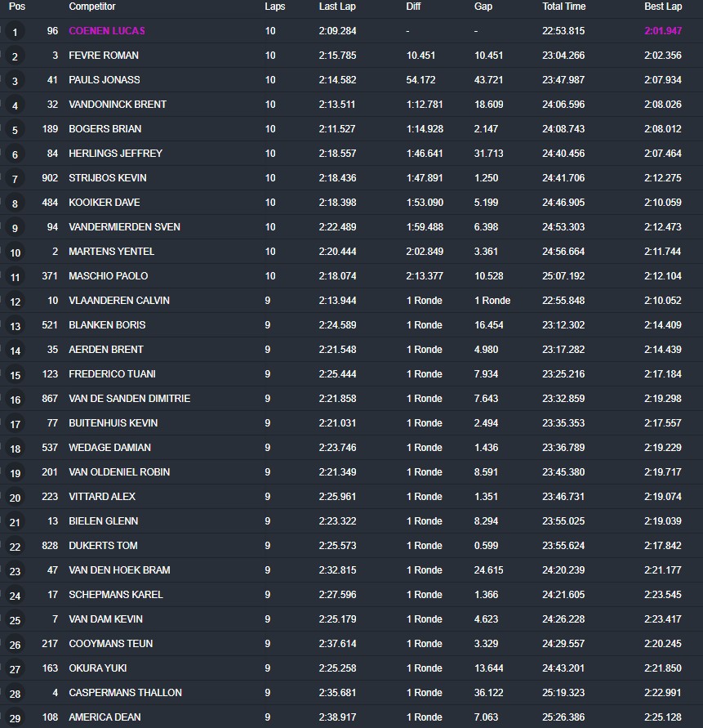Click the position 1 circle badge
703x728 pixels.
[16, 33]
